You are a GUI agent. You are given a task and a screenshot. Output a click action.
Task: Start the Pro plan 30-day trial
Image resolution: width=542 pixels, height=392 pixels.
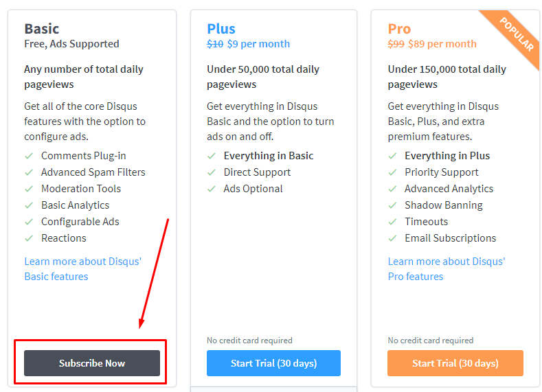coord(455,363)
